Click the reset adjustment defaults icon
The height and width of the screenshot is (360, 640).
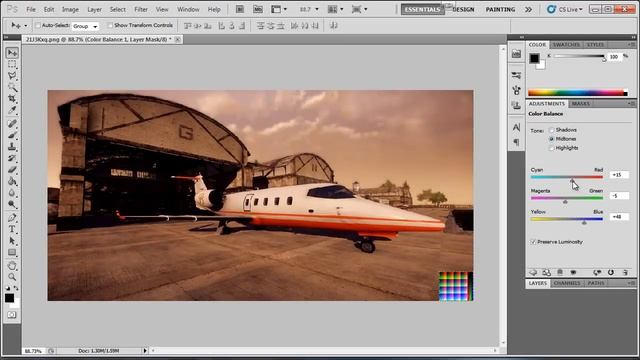point(611,272)
